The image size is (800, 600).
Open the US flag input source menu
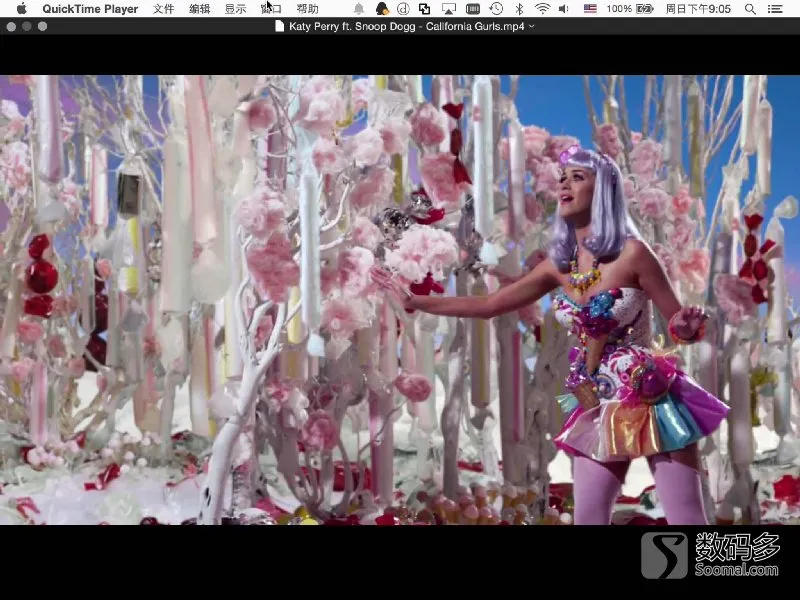pyautogui.click(x=590, y=9)
